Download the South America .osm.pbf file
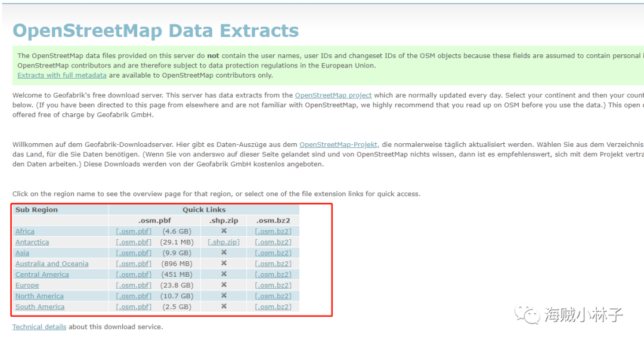 click(x=134, y=307)
